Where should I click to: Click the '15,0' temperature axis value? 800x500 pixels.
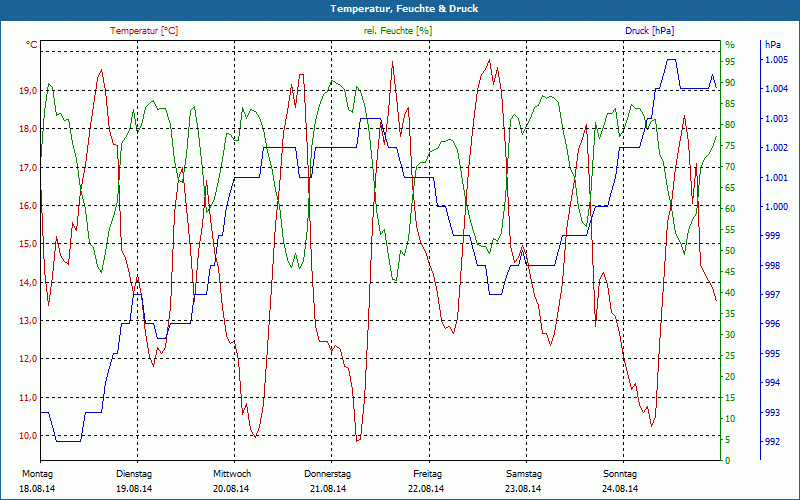(x=29, y=244)
